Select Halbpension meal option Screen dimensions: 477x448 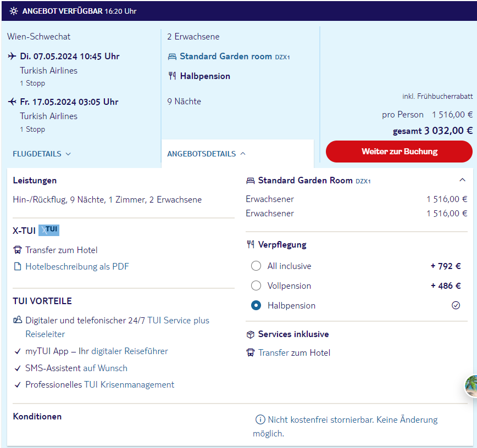coord(256,305)
